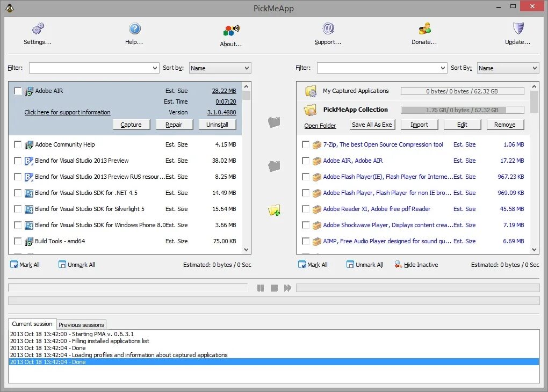This screenshot has height=392, width=548.
Task: Open the Update shield icon
Action: (x=518, y=28)
